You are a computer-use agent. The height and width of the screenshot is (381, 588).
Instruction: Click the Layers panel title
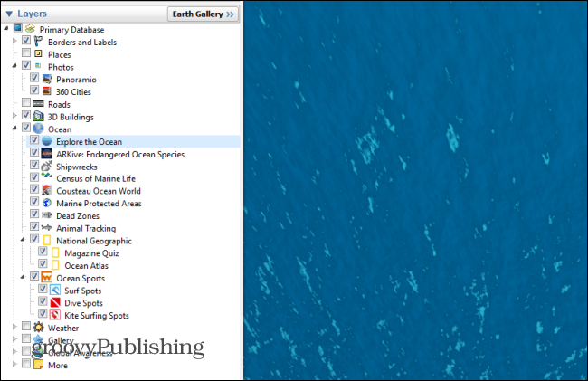(x=32, y=14)
